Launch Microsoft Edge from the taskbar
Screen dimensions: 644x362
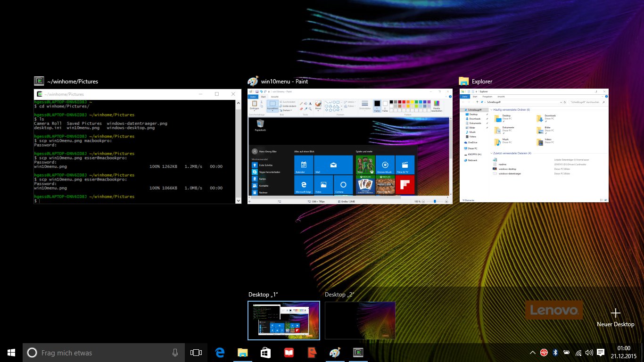(x=219, y=352)
